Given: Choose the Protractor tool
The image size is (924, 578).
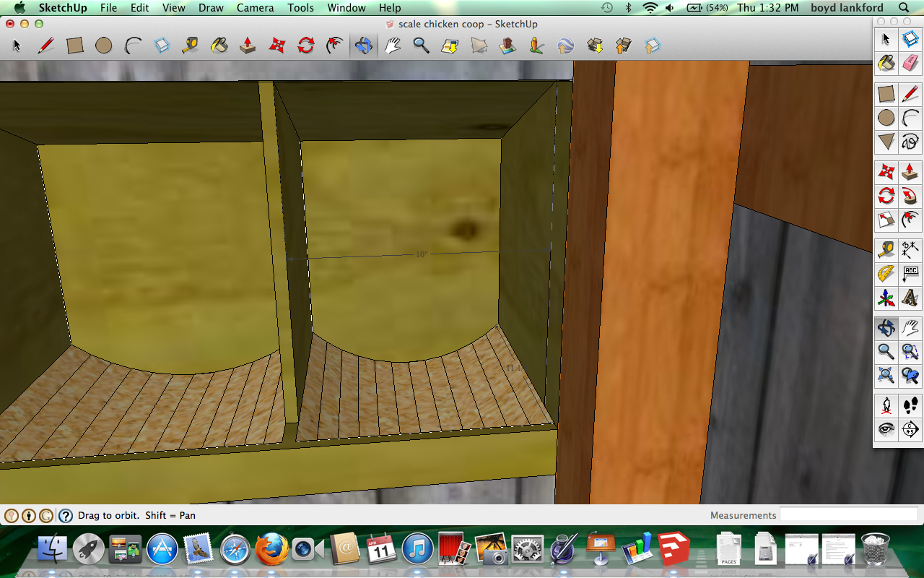Looking at the screenshot, I should (886, 274).
